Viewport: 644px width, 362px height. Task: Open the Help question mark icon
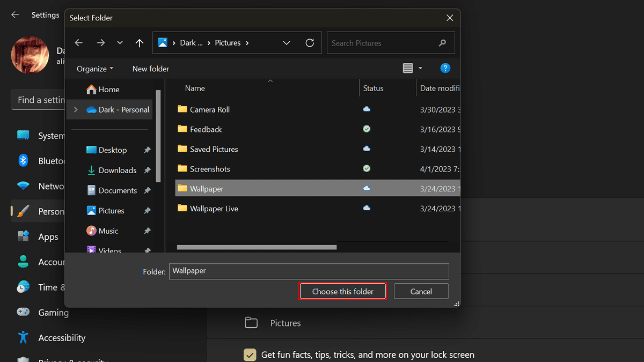coord(445,68)
